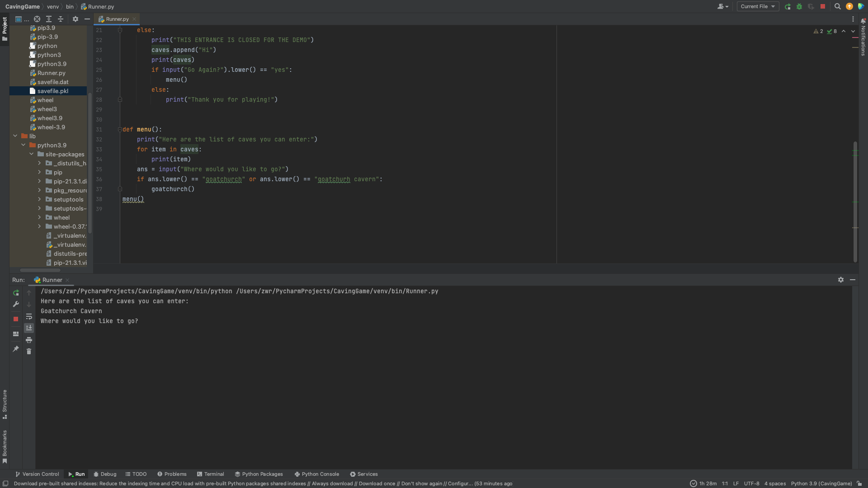
Task: Collapse the lib folder in project tree
Action: click(x=15, y=136)
